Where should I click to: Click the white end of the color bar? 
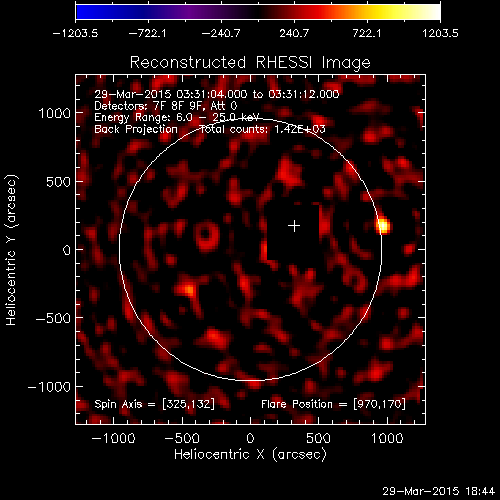(x=432, y=12)
